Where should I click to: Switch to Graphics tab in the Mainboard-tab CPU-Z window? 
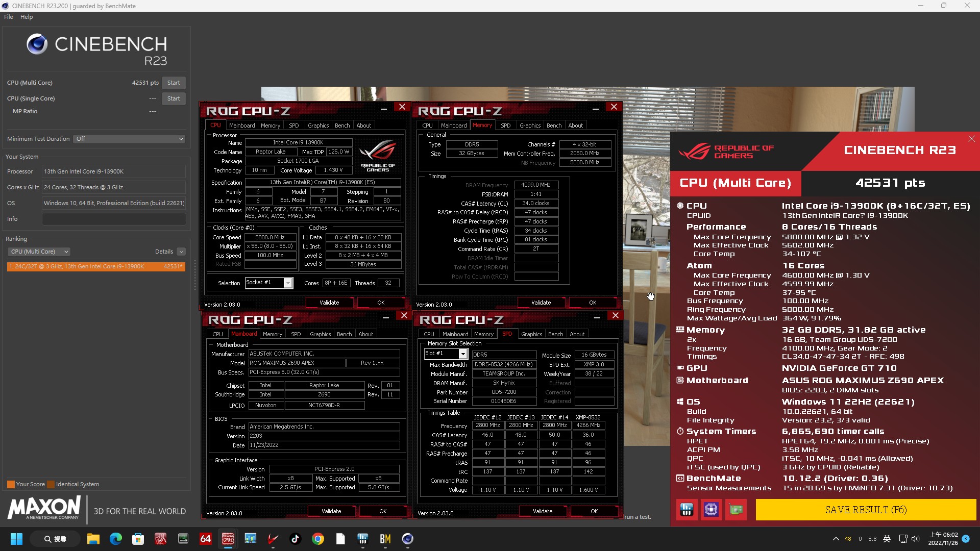point(320,334)
